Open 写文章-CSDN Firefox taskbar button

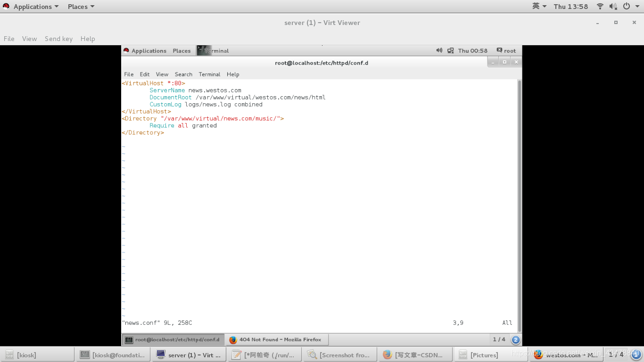point(416,355)
